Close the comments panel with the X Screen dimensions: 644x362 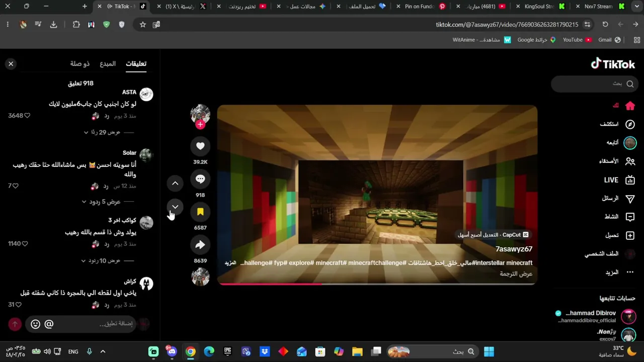click(11, 64)
